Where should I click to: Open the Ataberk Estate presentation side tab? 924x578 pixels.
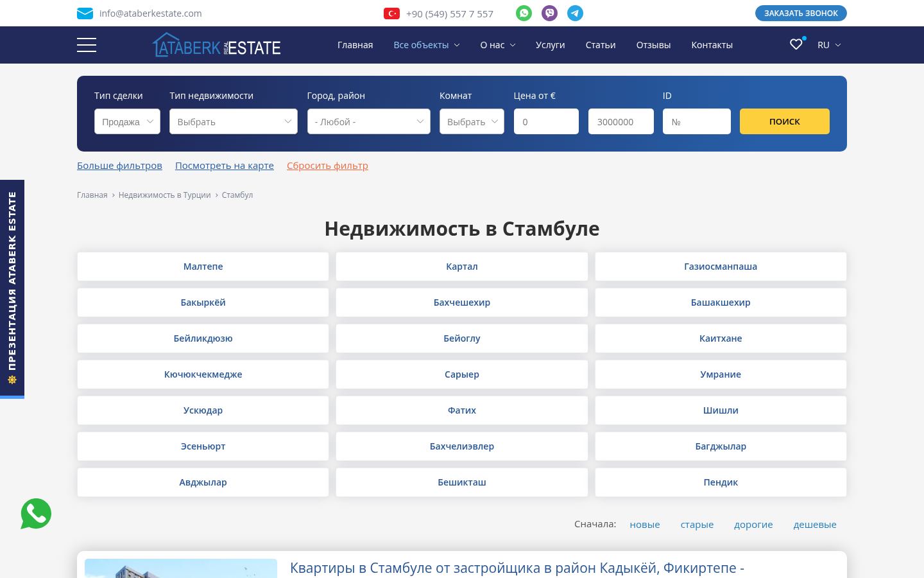12,288
